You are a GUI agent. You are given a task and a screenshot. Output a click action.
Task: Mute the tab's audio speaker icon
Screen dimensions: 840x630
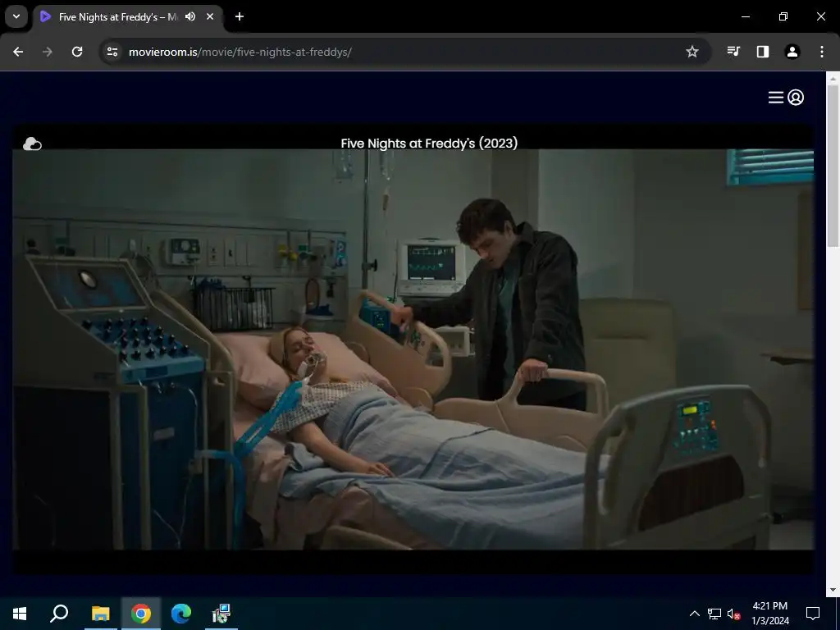(190, 16)
